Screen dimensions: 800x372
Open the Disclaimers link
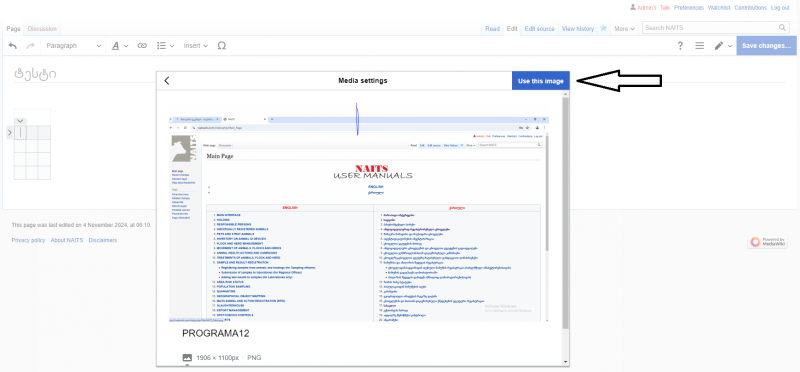103,240
